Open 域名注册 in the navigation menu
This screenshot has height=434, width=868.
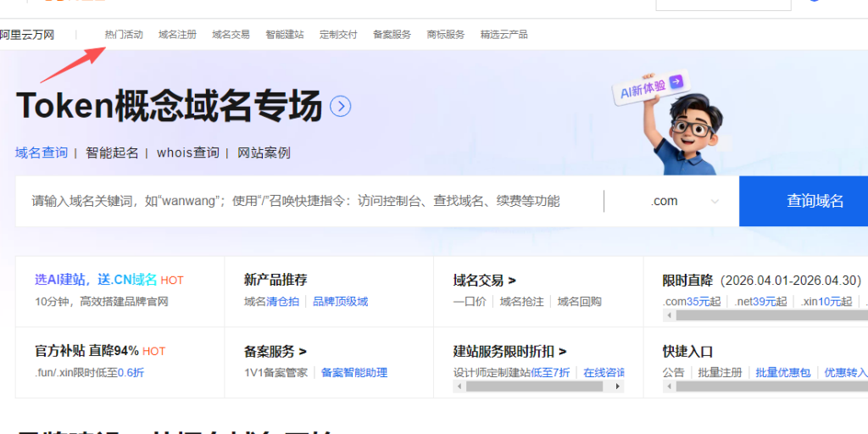coord(177,35)
